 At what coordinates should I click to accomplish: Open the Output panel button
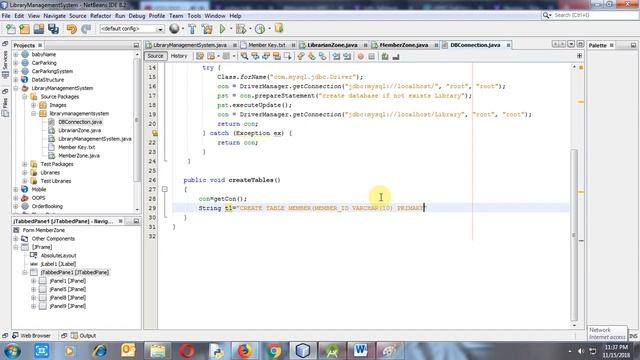(84, 336)
